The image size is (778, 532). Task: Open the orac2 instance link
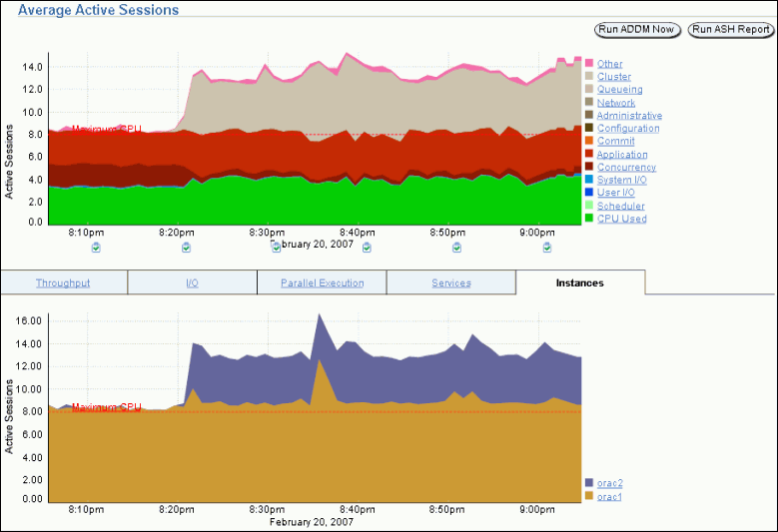coord(609,483)
